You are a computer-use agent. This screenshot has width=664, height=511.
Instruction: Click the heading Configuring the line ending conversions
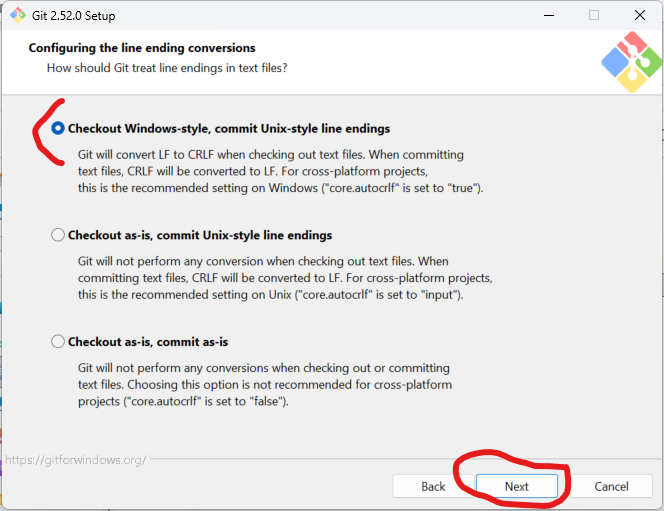coord(142,48)
